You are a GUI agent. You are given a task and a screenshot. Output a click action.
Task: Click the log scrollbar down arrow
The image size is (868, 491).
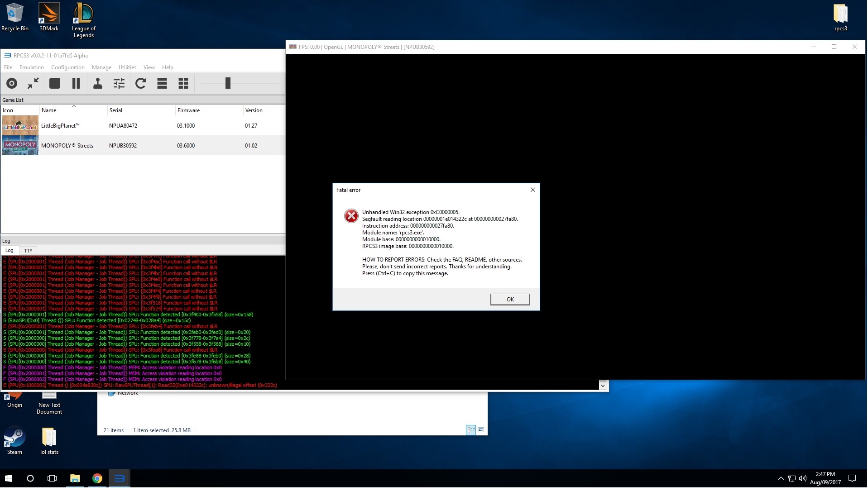coord(603,386)
